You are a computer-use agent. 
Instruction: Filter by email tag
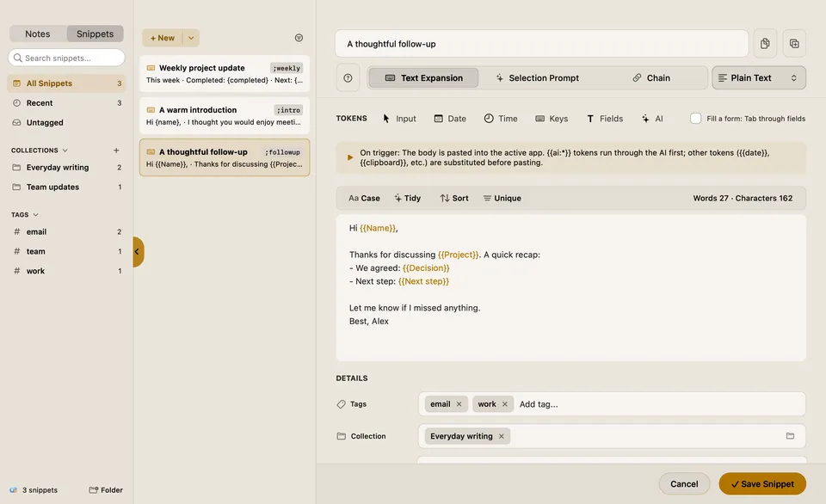(x=66, y=231)
